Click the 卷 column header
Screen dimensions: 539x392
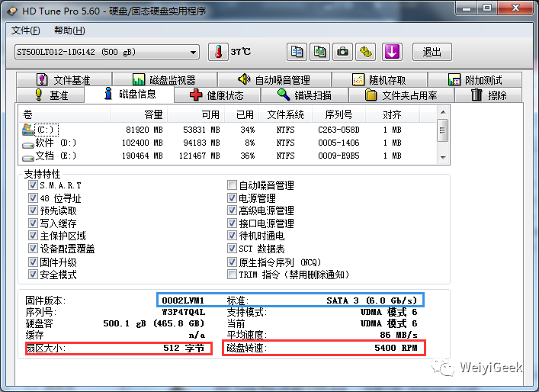click(x=64, y=114)
